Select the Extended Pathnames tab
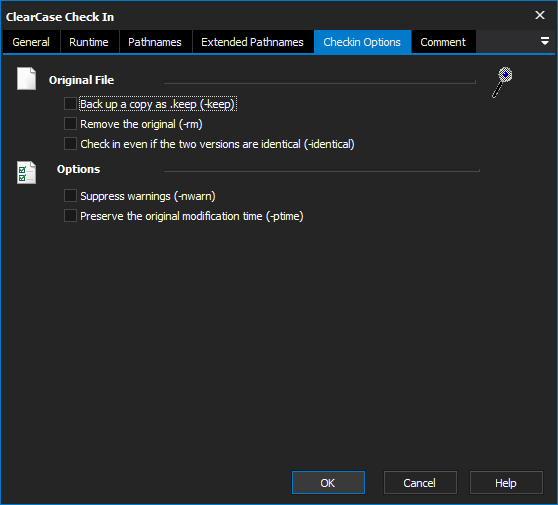This screenshot has width=558, height=505. pos(252,42)
